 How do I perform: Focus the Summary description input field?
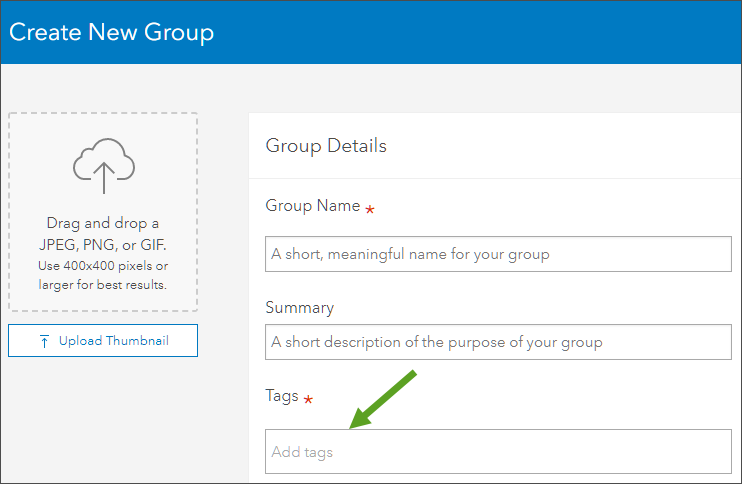coord(498,342)
